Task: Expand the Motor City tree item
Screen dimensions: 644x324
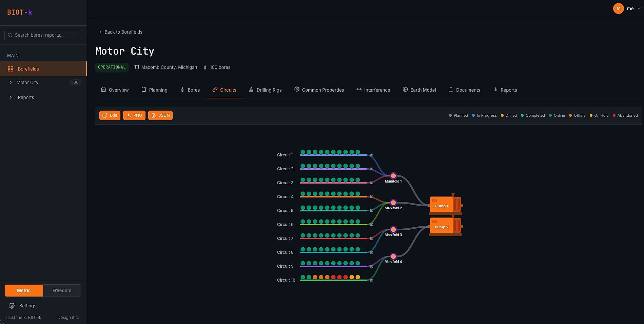Action: (x=11, y=82)
